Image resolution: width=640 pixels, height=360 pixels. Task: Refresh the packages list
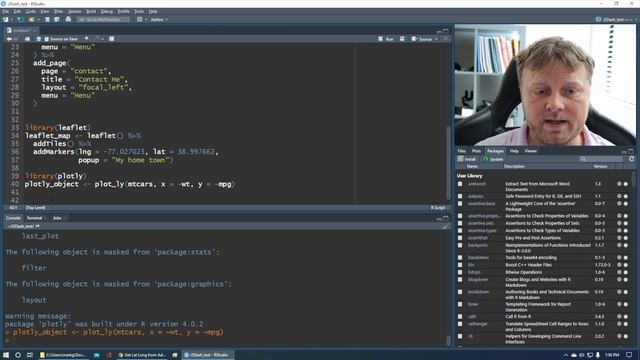pyautogui.click(x=631, y=159)
